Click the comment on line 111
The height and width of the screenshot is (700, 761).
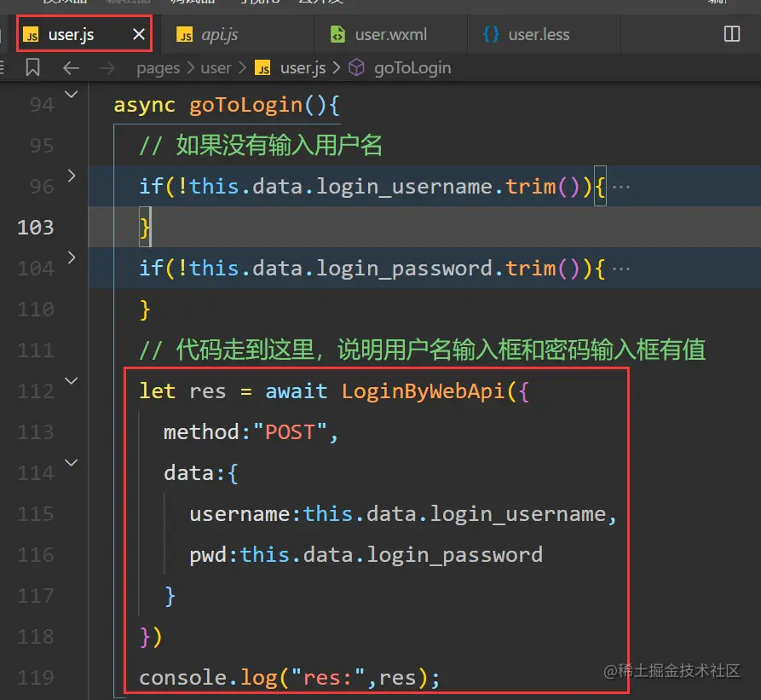422,350
